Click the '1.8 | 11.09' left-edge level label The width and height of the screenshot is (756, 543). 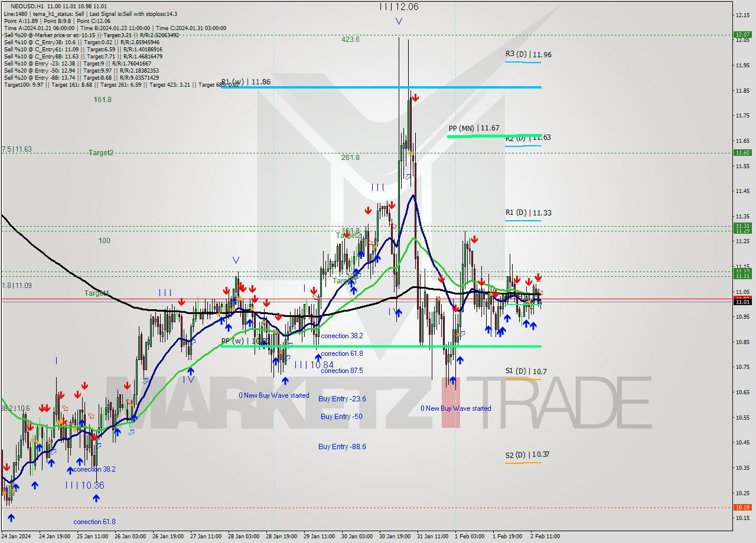click(x=17, y=286)
